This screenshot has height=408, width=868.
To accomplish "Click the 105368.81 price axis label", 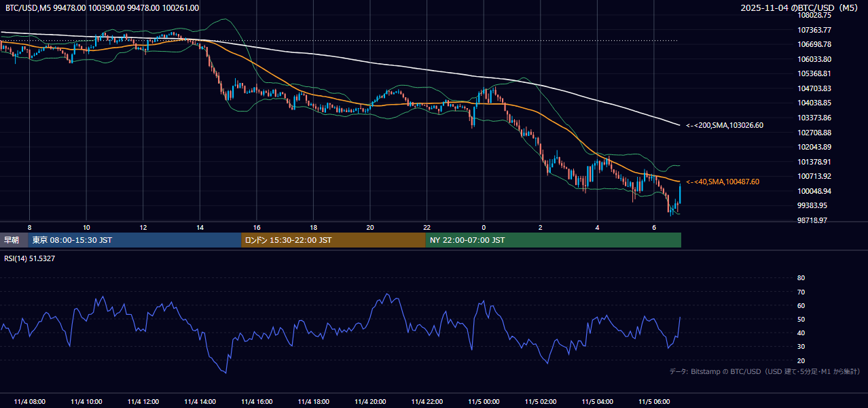I will (814, 73).
